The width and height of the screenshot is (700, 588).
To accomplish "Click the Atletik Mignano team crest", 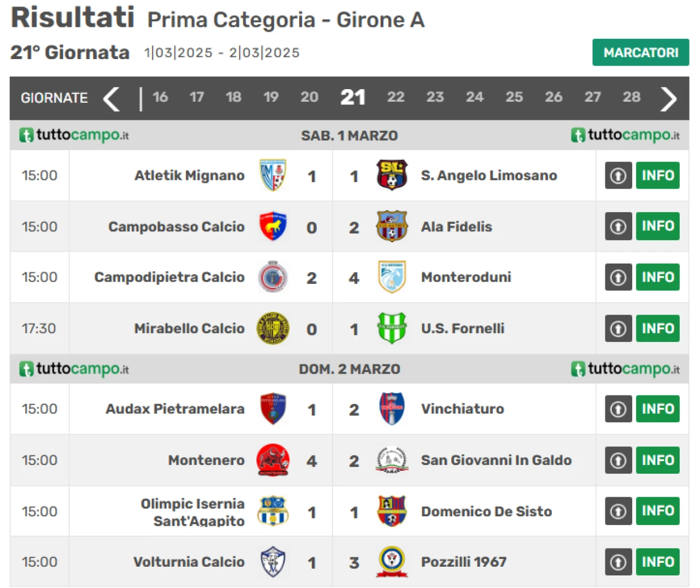I will 273,176.
